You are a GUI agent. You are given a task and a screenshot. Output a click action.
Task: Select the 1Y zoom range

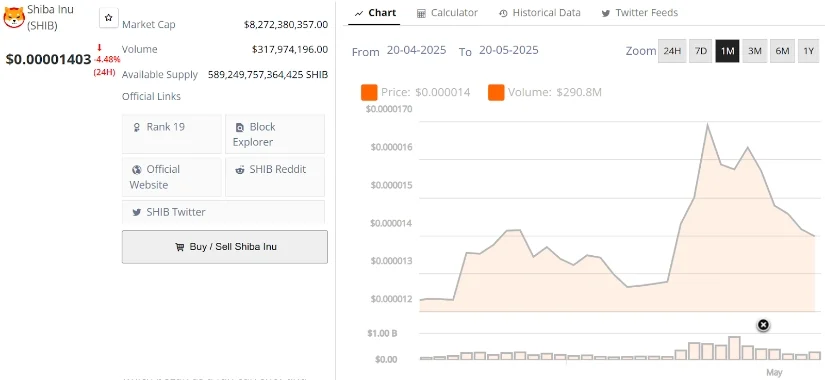click(x=808, y=51)
